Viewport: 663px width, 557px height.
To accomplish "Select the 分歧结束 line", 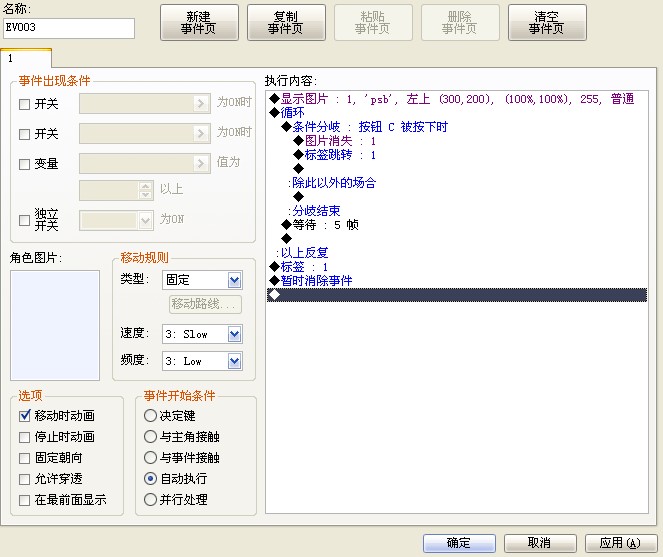I will 457,211.
